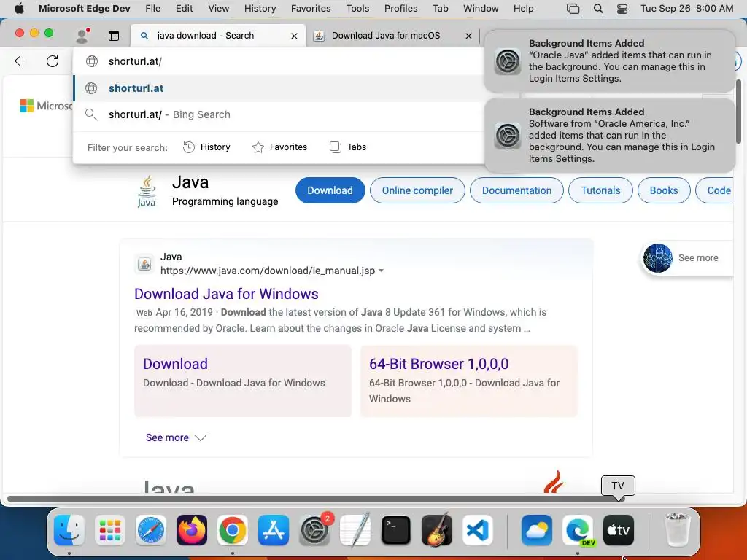Open the App Store dock icon
The image size is (747, 560).
pos(274,530)
